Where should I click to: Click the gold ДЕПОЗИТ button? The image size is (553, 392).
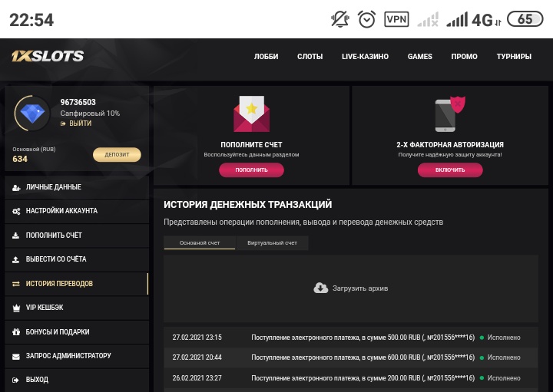[117, 155]
